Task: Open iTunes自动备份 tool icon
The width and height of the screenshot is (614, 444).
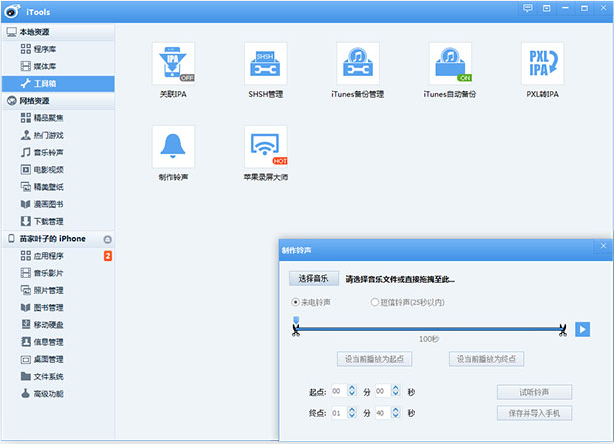Action: tap(450, 64)
